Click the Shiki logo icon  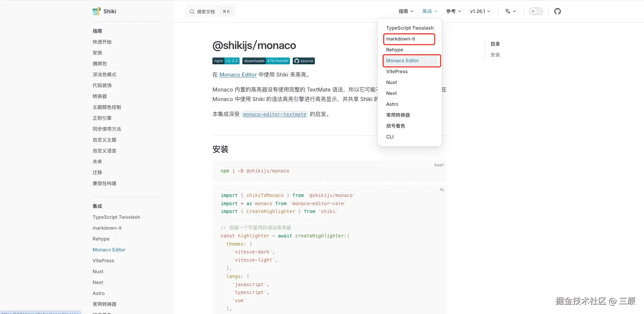pyautogui.click(x=97, y=11)
